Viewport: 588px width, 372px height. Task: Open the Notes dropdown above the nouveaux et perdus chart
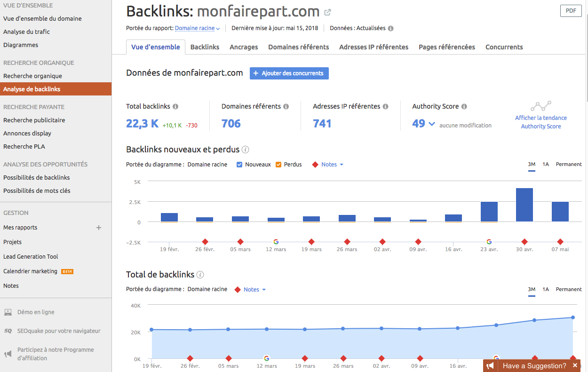click(x=332, y=165)
